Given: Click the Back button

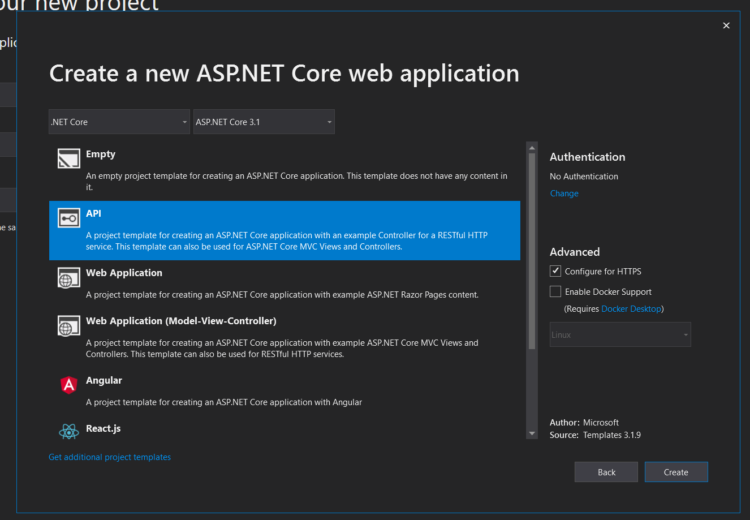Looking at the screenshot, I should (606, 472).
